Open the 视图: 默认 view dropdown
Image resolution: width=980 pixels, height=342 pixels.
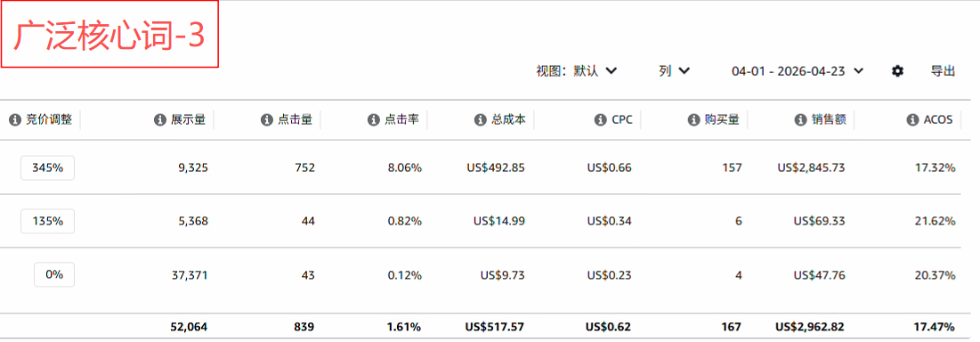click(577, 71)
